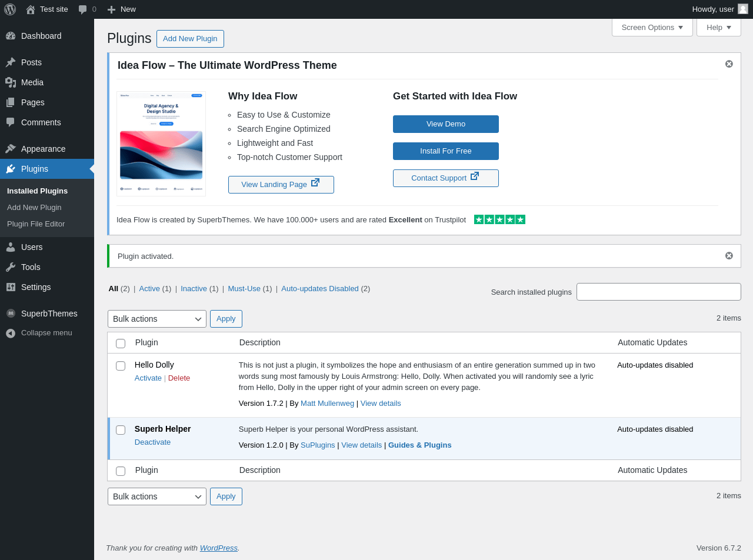
Task: Toggle select-all checkbox in table footer
Action: pos(121,471)
